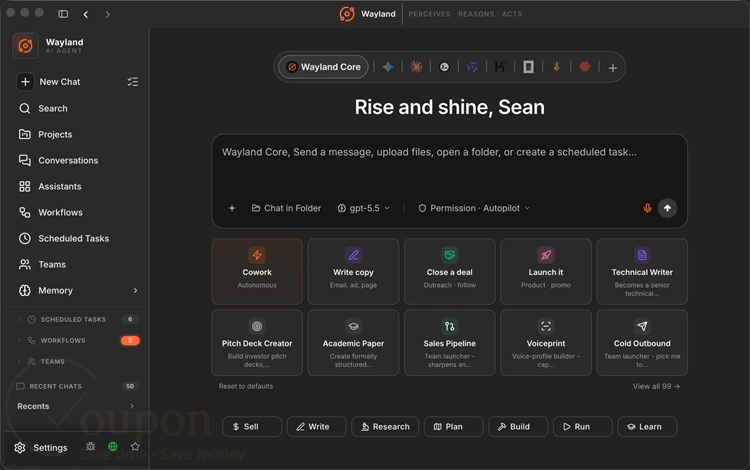Image resolution: width=750 pixels, height=470 pixels.
Task: Select the Sell category chip
Action: coord(252,426)
